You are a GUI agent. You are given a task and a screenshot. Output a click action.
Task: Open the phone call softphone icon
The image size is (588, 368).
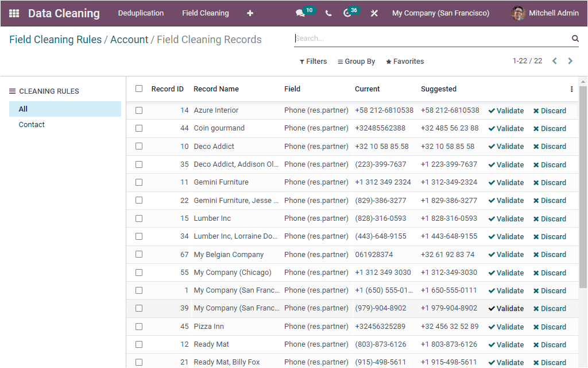click(x=328, y=13)
